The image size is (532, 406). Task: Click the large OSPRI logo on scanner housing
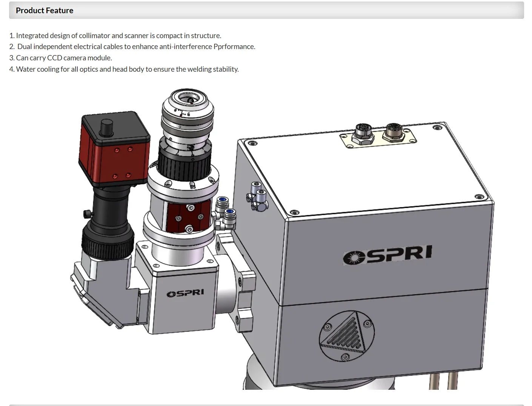pyautogui.click(x=387, y=255)
